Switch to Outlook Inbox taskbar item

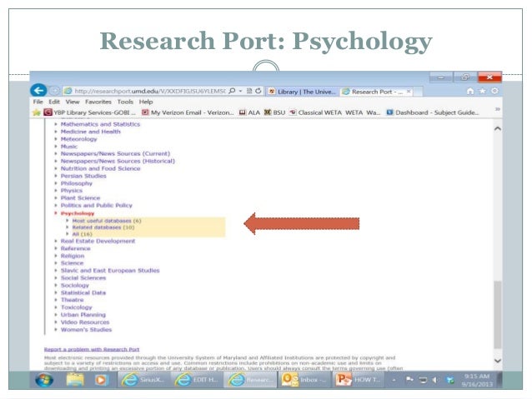304,380
